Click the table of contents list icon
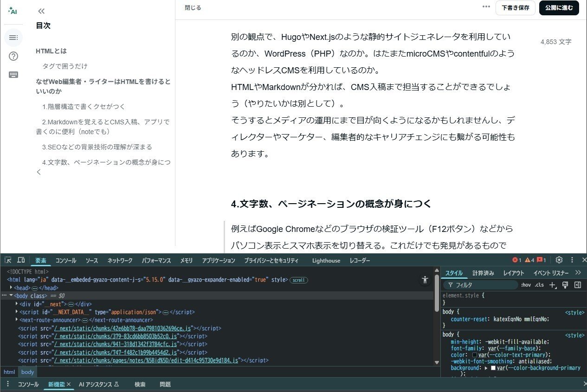 pyautogui.click(x=13, y=38)
